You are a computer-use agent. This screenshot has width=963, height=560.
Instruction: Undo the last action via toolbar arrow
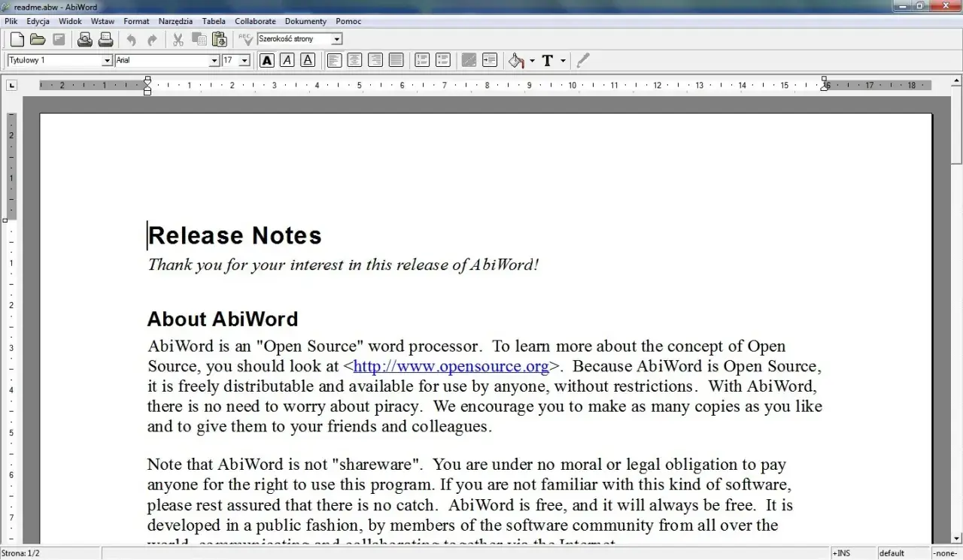tap(132, 39)
